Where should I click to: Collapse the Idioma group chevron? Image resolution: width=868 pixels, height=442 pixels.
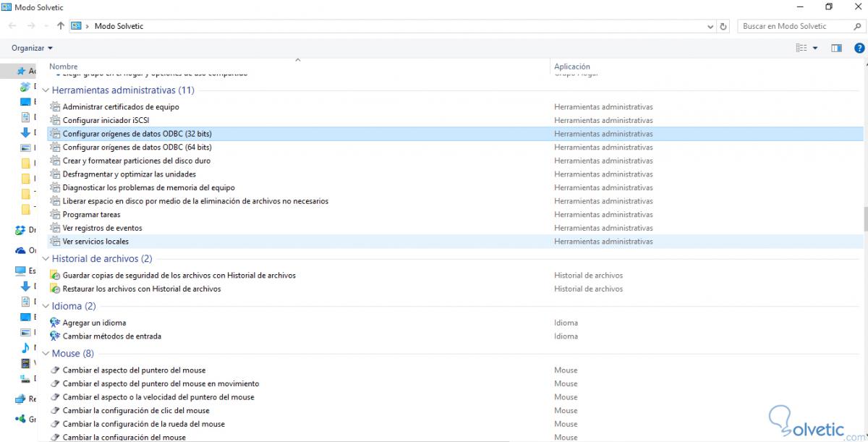pos(46,307)
